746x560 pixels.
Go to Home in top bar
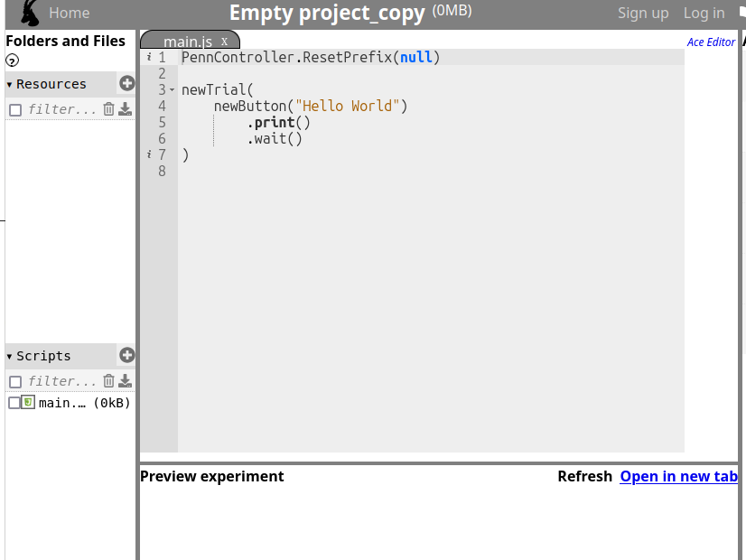(69, 13)
